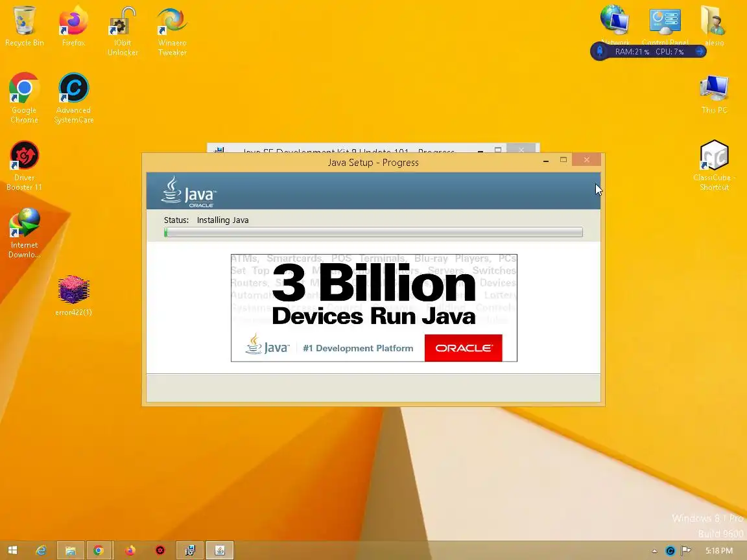Open the alesio user folder
This screenshot has width=747, height=560.
(714, 26)
